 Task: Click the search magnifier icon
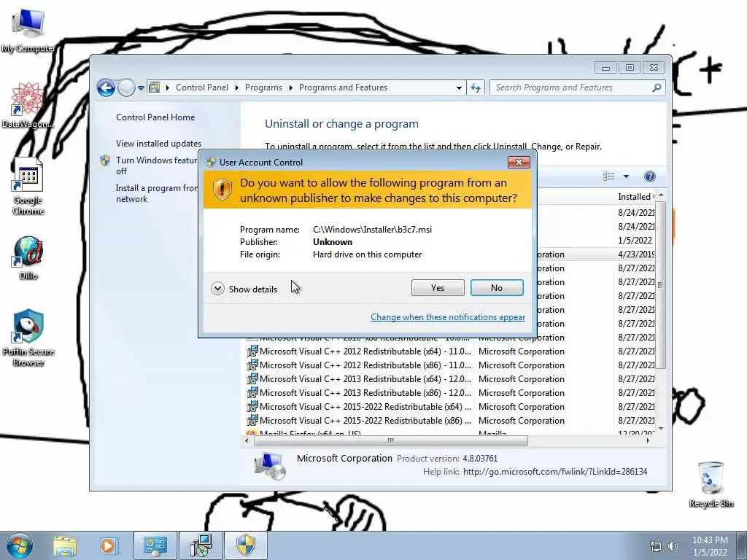[x=657, y=87]
